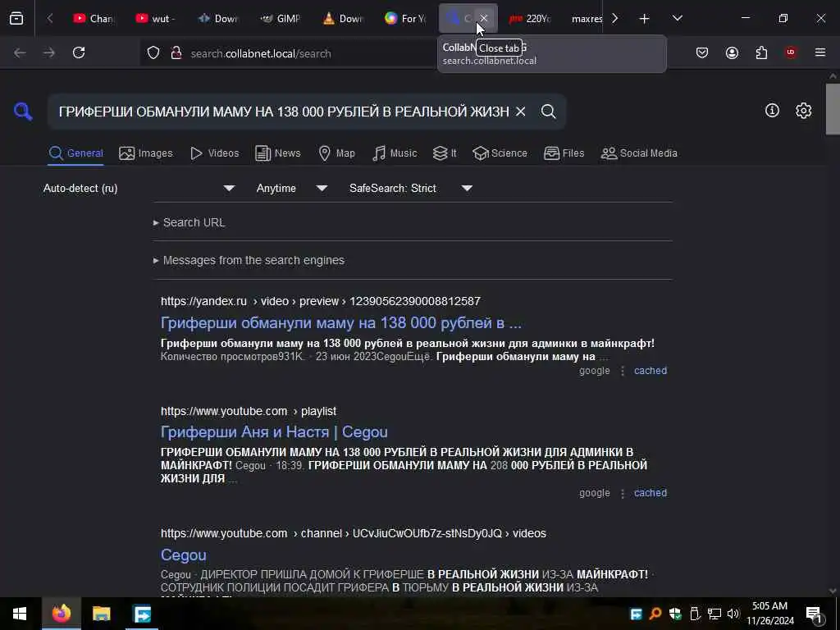
Task: Open the list all tabs chevron
Action: click(678, 18)
